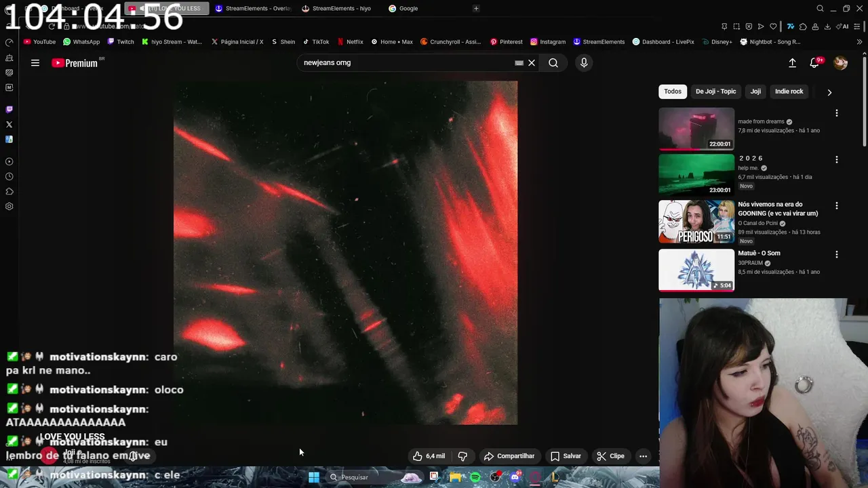Run search with the magnifier button
Viewport: 868px width, 488px height.
pyautogui.click(x=553, y=63)
